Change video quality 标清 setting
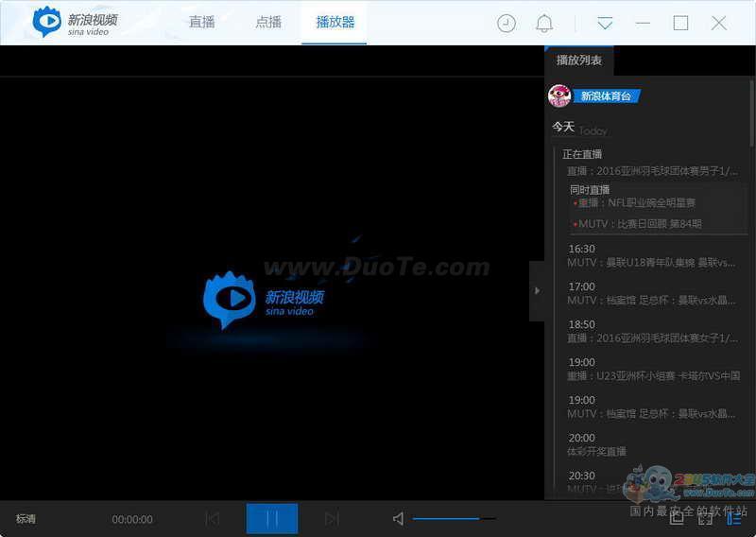756x537 pixels. [x=26, y=519]
